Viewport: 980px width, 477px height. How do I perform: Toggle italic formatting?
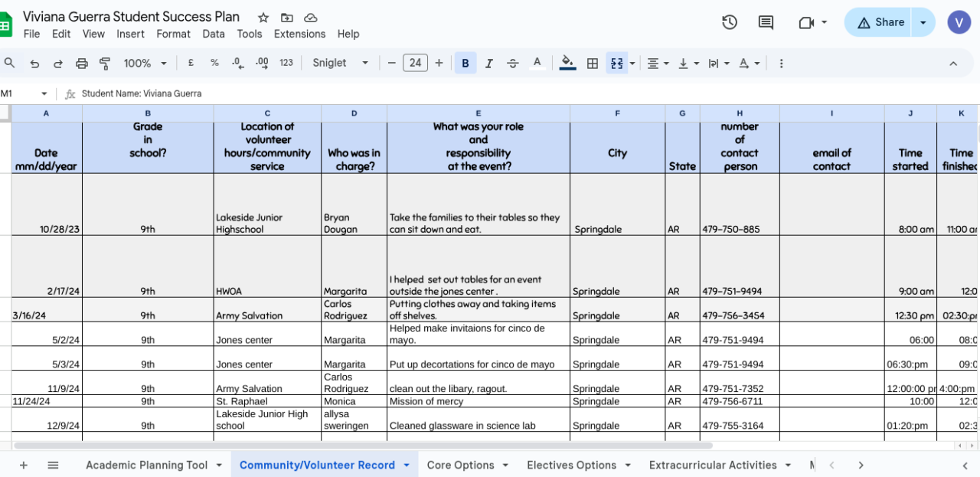(489, 64)
